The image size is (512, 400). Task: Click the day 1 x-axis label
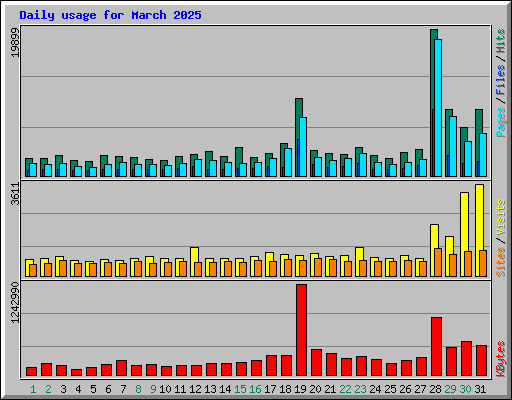point(33,389)
